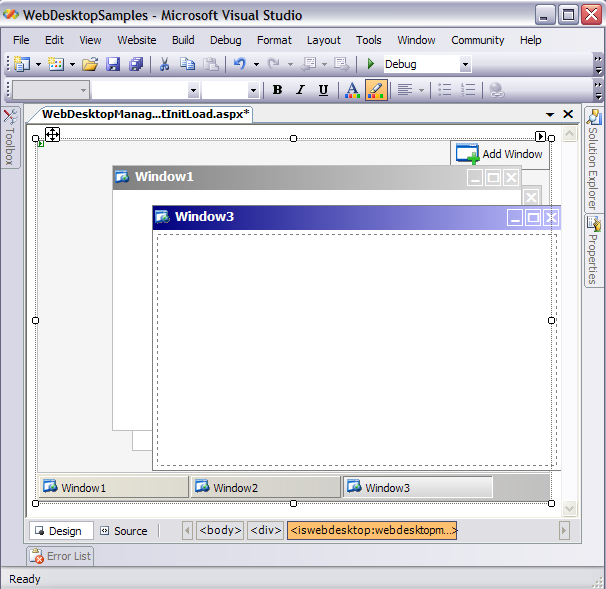
Task: Expand the active documents list arrow
Action: (x=550, y=115)
